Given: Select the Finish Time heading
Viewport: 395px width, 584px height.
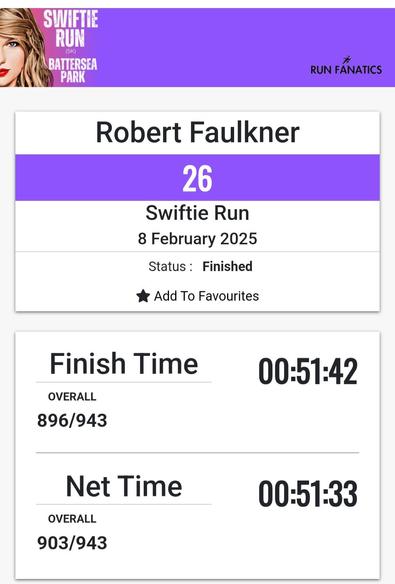Looking at the screenshot, I should coord(124,364).
